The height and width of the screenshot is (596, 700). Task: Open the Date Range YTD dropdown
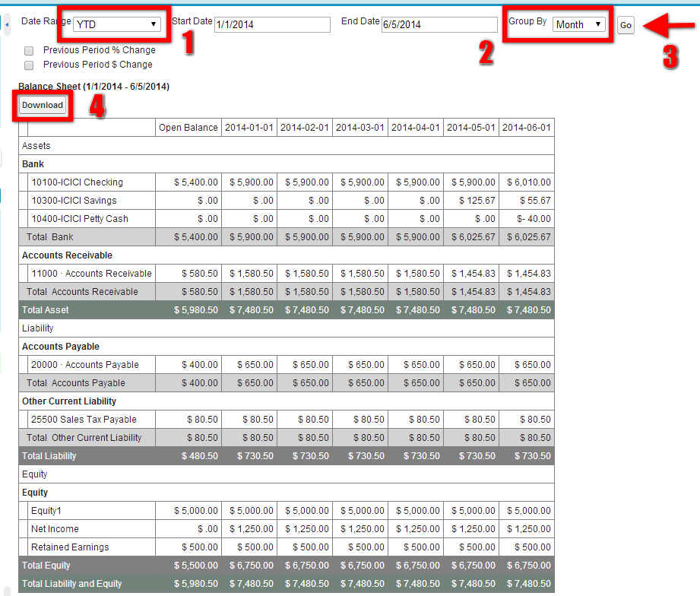pyautogui.click(x=117, y=24)
